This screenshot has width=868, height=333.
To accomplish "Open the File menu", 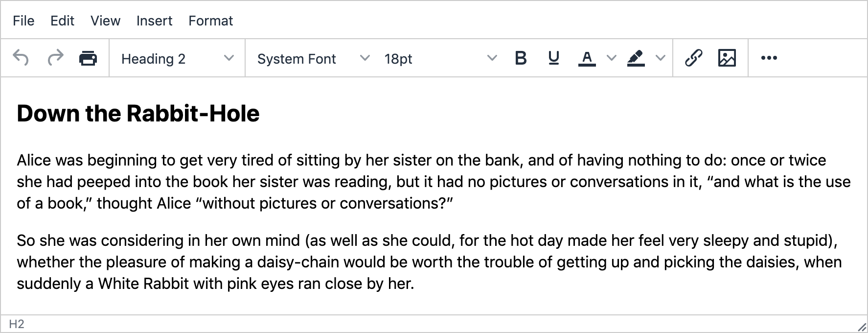I will point(23,21).
